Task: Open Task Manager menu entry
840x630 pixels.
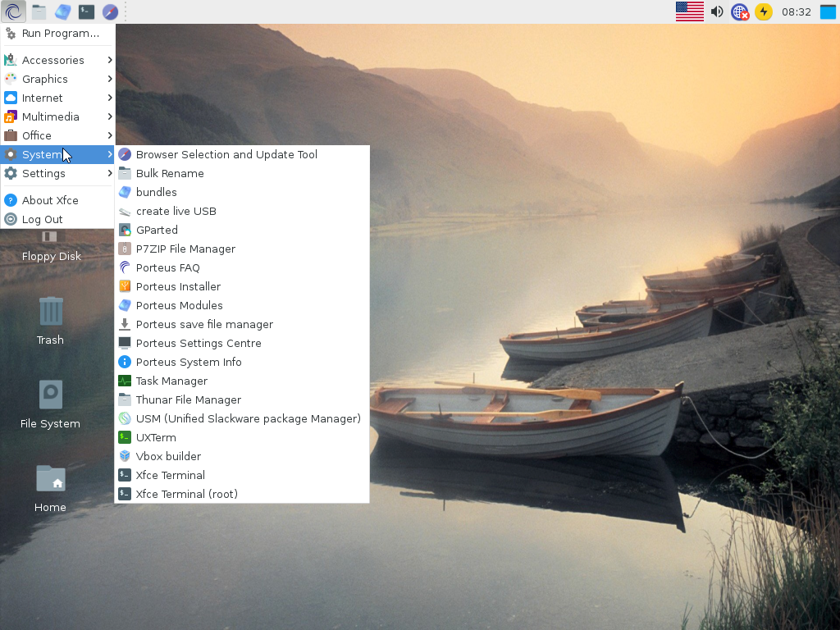Action: [x=242, y=381]
